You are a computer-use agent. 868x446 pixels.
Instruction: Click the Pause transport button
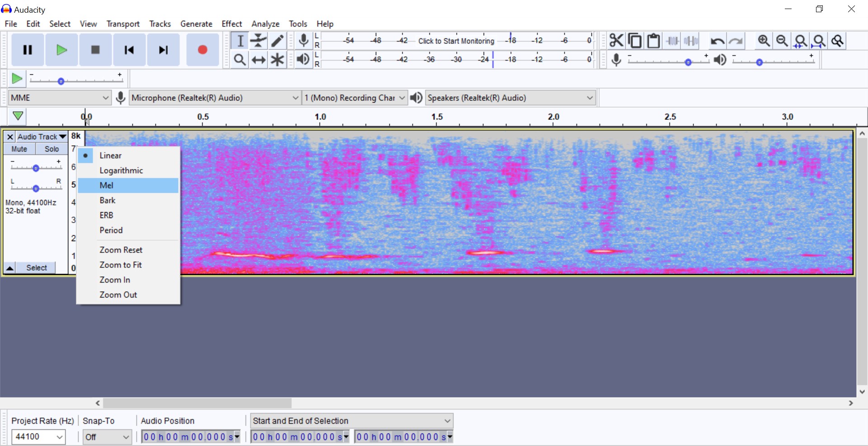click(28, 50)
